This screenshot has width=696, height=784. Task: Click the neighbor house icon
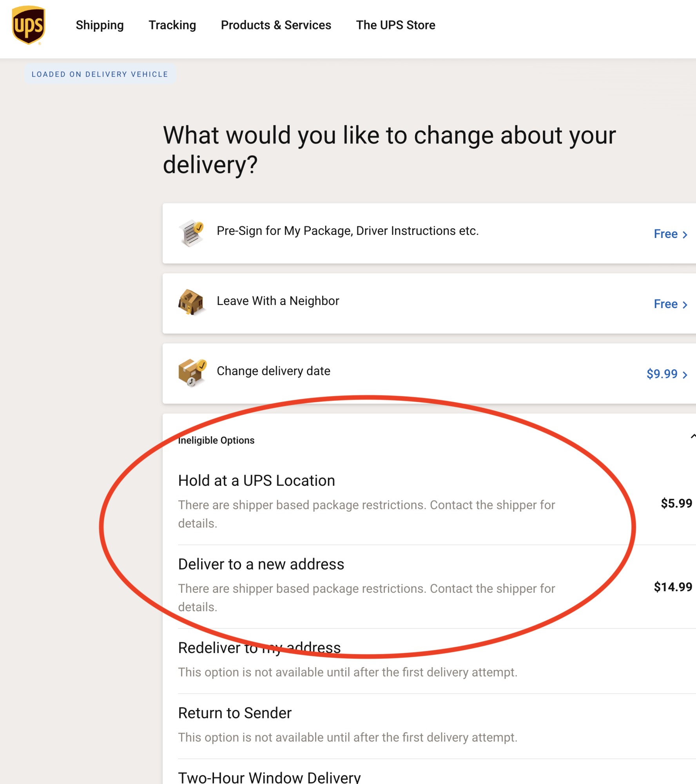(x=191, y=302)
